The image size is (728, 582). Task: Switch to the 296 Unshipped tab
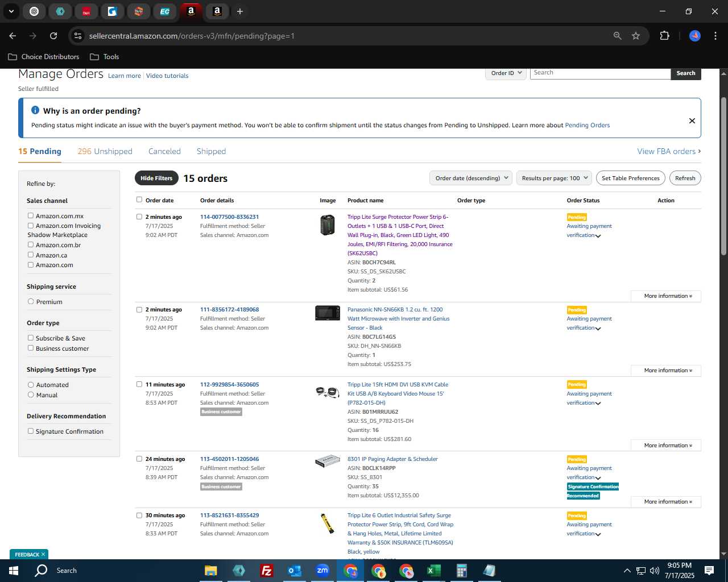click(105, 151)
